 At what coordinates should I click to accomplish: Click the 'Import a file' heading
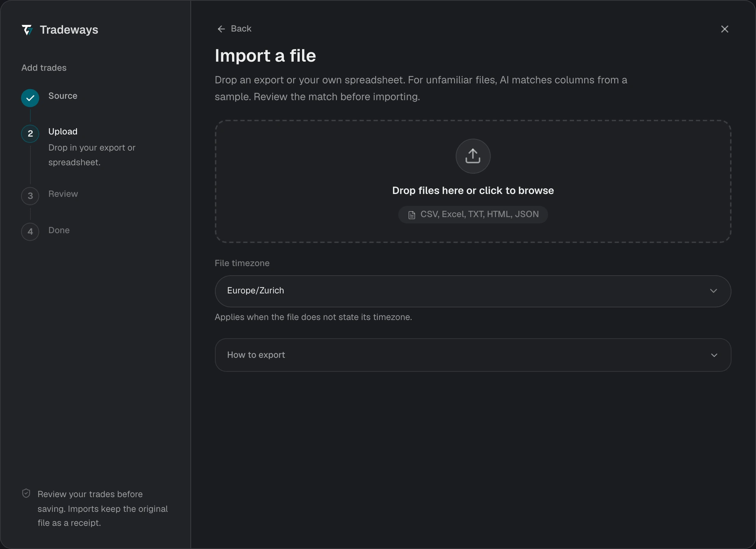265,56
